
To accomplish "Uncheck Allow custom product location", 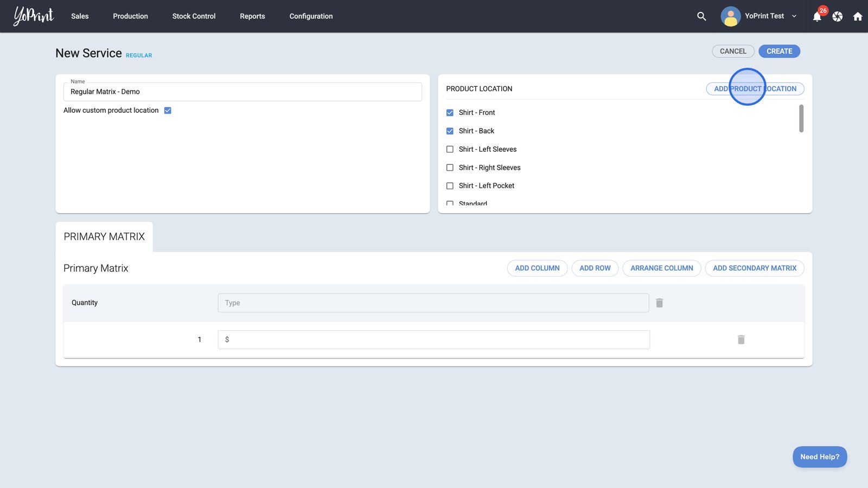I will coord(168,111).
